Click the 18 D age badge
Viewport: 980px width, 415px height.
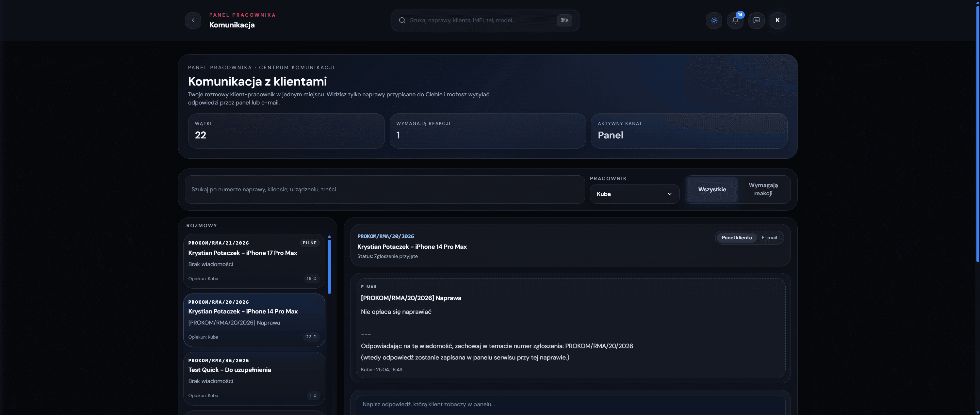click(x=312, y=279)
